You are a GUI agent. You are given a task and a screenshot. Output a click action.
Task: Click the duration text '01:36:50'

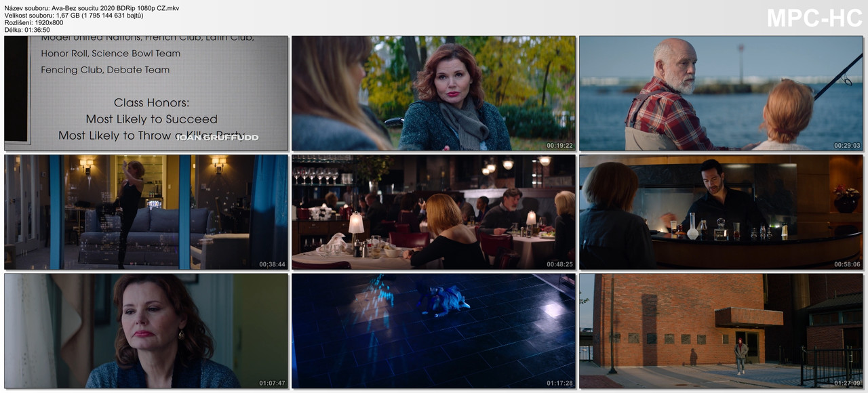point(37,30)
